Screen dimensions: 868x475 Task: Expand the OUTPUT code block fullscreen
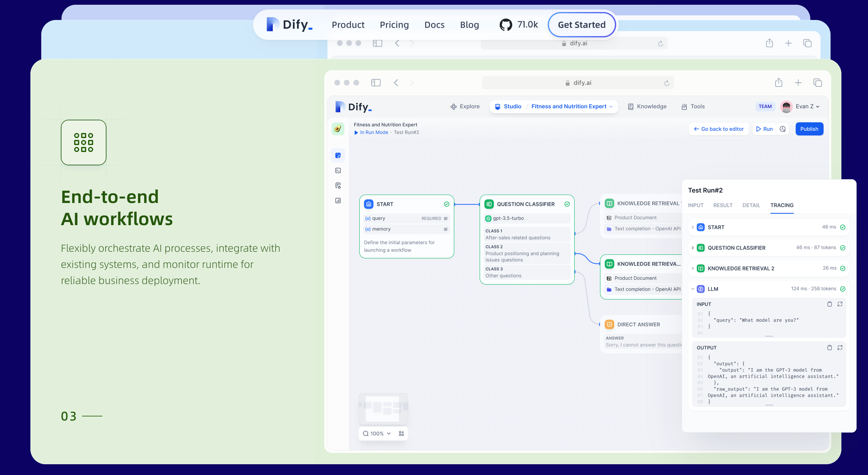(840, 348)
